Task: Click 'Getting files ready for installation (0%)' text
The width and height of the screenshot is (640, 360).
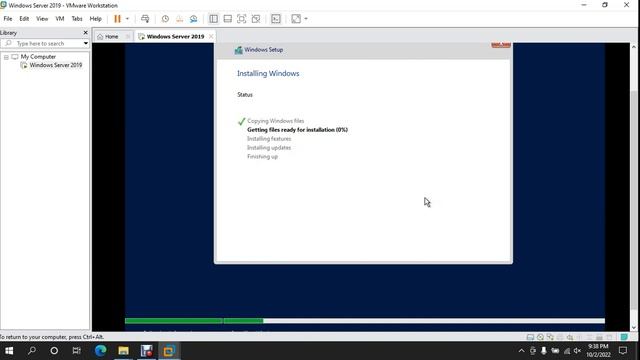Action: [x=298, y=130]
